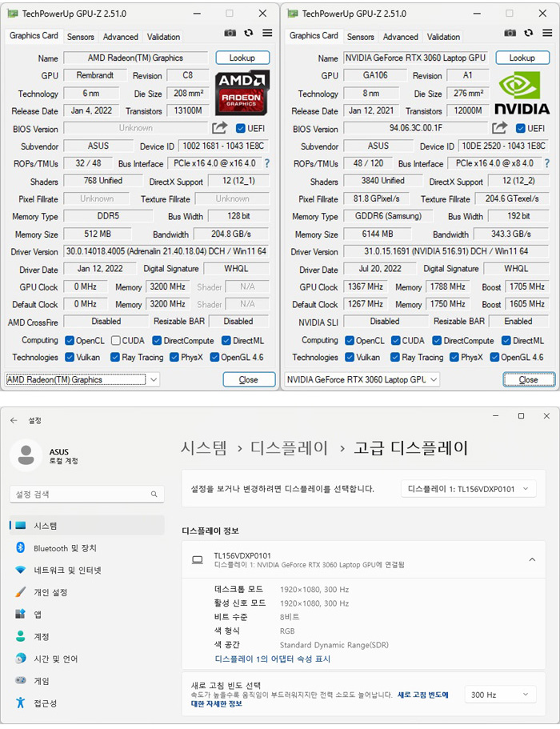Toggle OpenCL checkbox in AMD GPU-Z window
This screenshot has width=560, height=729.
[70, 341]
